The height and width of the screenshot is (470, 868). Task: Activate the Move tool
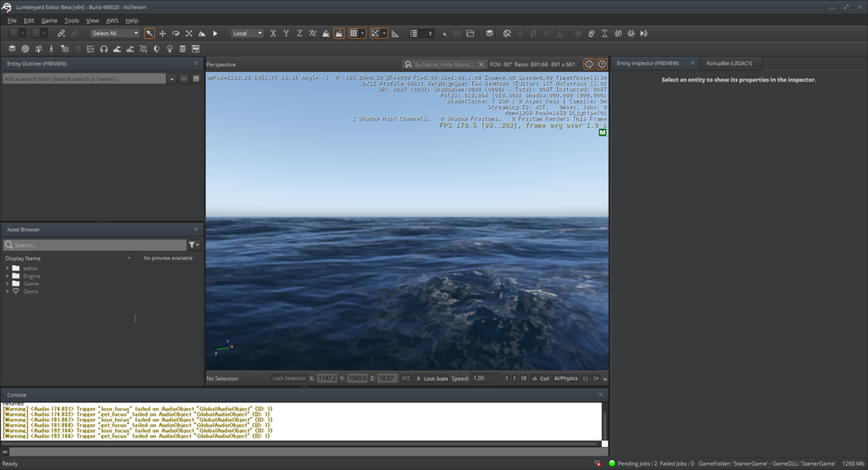[163, 34]
